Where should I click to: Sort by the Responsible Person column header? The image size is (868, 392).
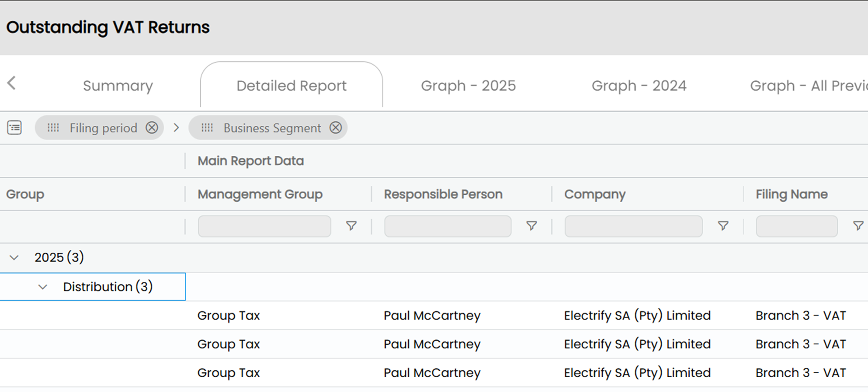point(443,194)
